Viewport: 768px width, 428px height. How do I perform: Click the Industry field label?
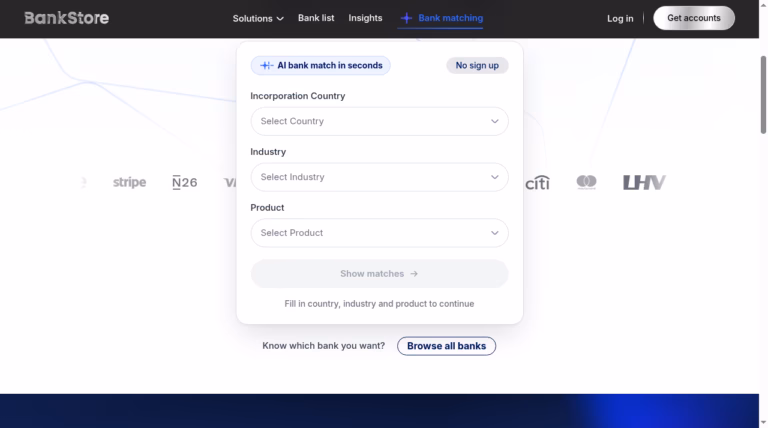tap(268, 152)
